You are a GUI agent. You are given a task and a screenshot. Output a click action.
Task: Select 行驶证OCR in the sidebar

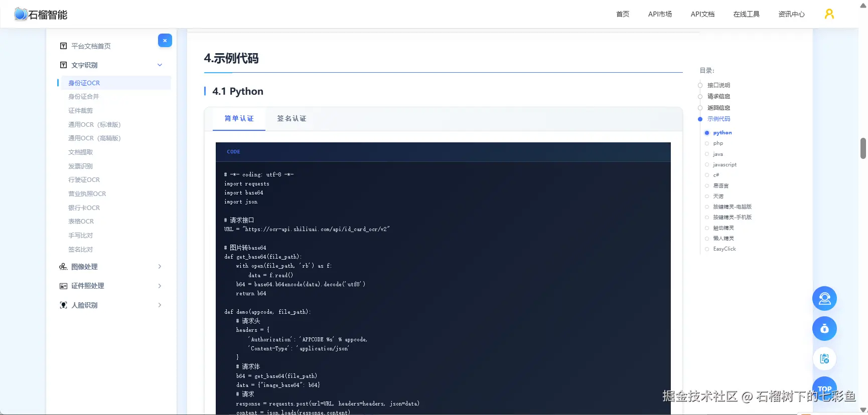[x=84, y=180]
